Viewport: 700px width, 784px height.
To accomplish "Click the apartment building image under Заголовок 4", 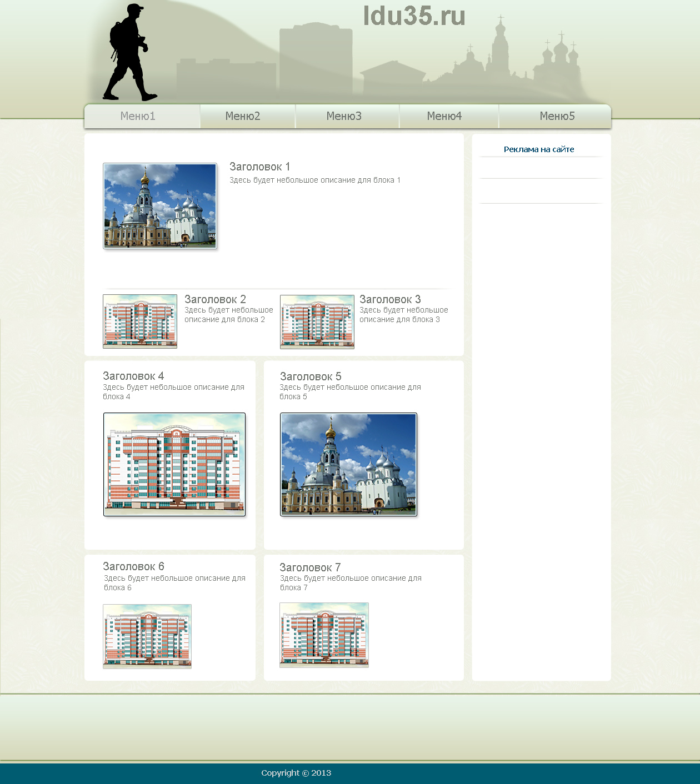I will pos(174,464).
